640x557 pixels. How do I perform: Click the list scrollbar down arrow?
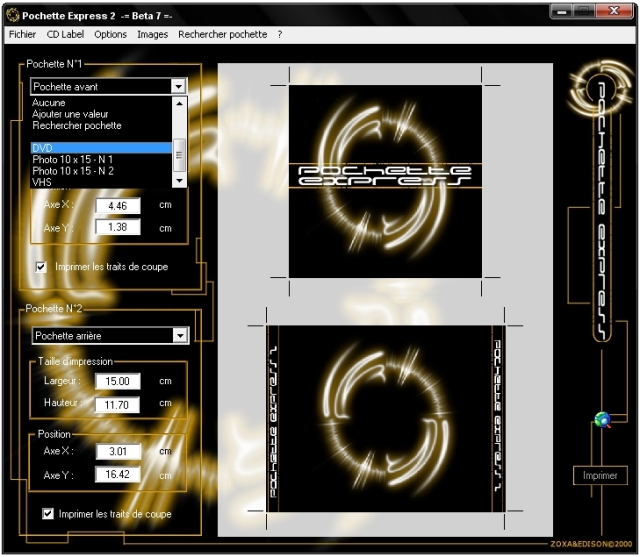(x=179, y=180)
